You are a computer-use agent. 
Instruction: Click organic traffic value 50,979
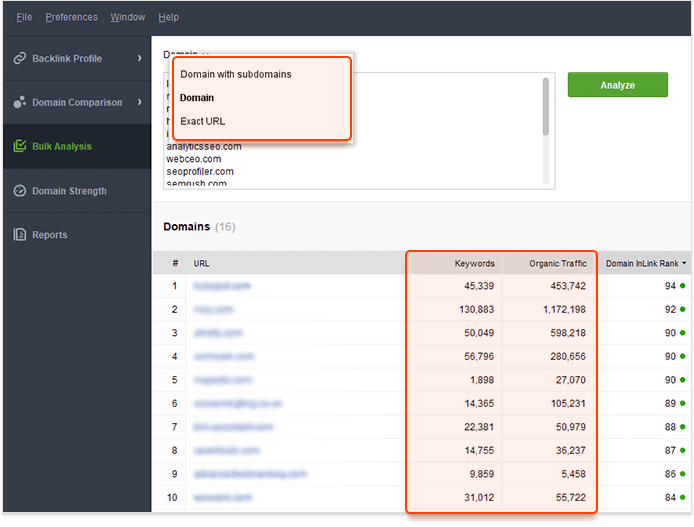(571, 427)
